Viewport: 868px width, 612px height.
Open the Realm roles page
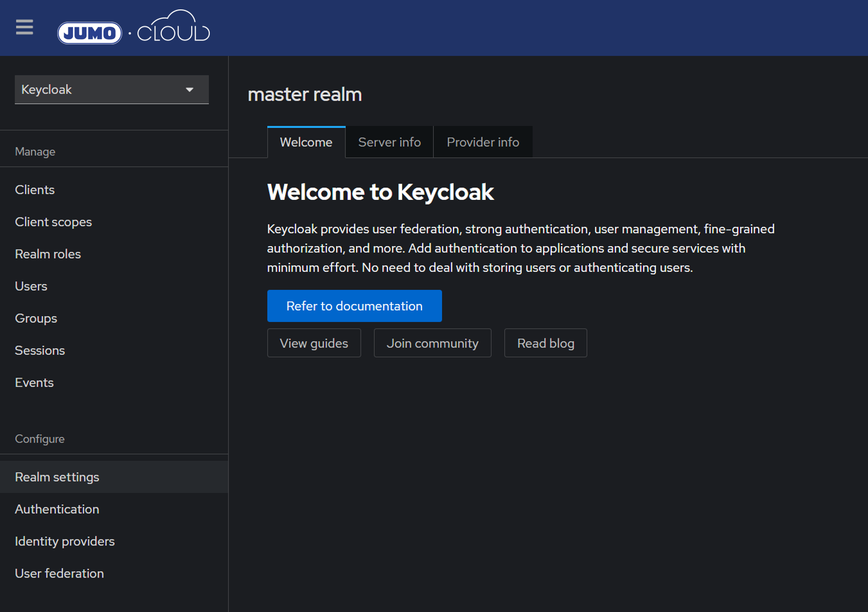pyautogui.click(x=48, y=254)
